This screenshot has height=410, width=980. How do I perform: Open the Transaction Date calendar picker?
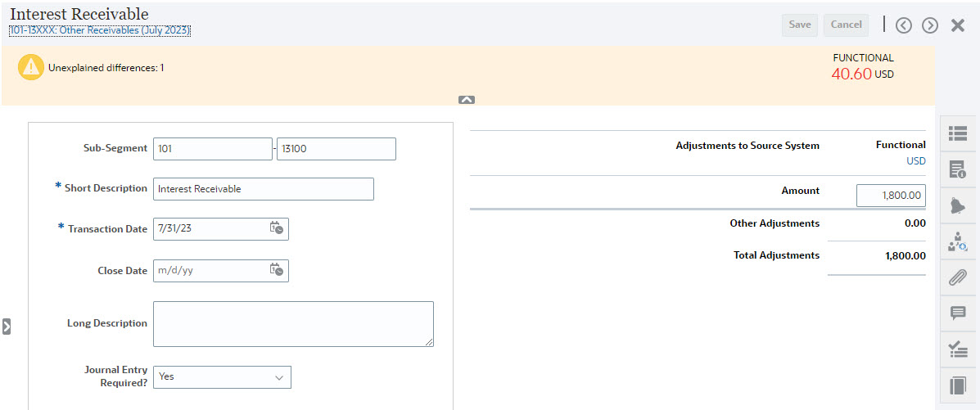[277, 229]
